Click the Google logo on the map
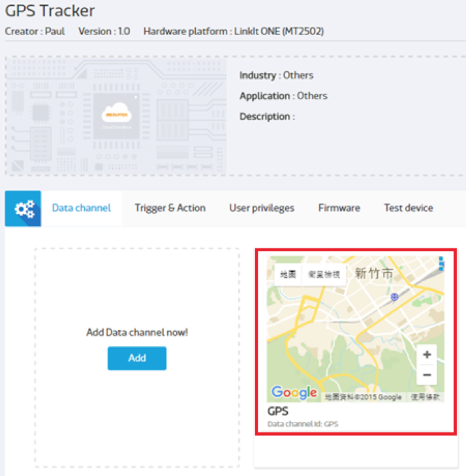 coord(294,393)
